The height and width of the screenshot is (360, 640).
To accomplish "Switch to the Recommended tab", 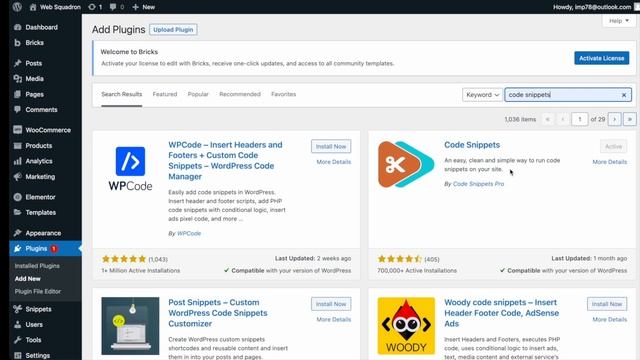I will click(240, 94).
